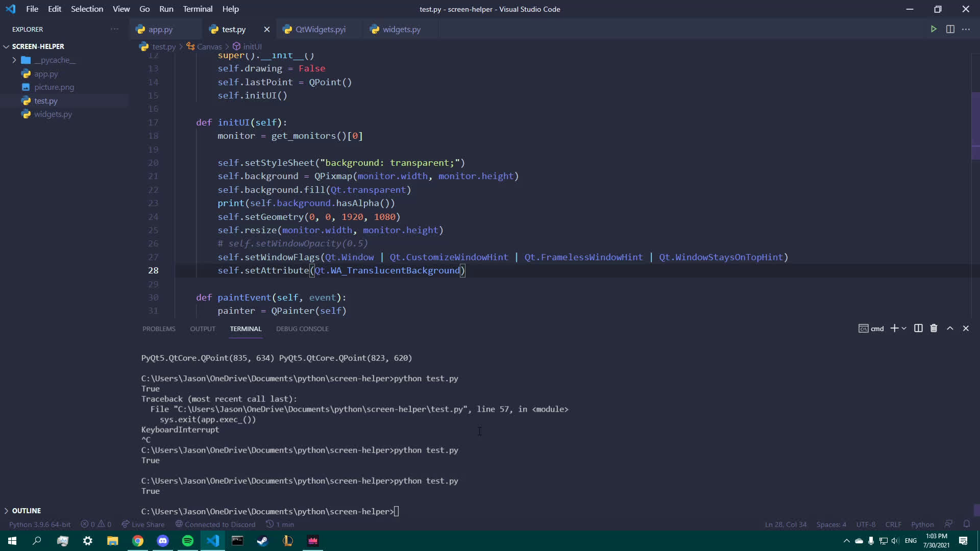Close the terminal panel
Image resolution: width=980 pixels, height=551 pixels.
pos(966,328)
